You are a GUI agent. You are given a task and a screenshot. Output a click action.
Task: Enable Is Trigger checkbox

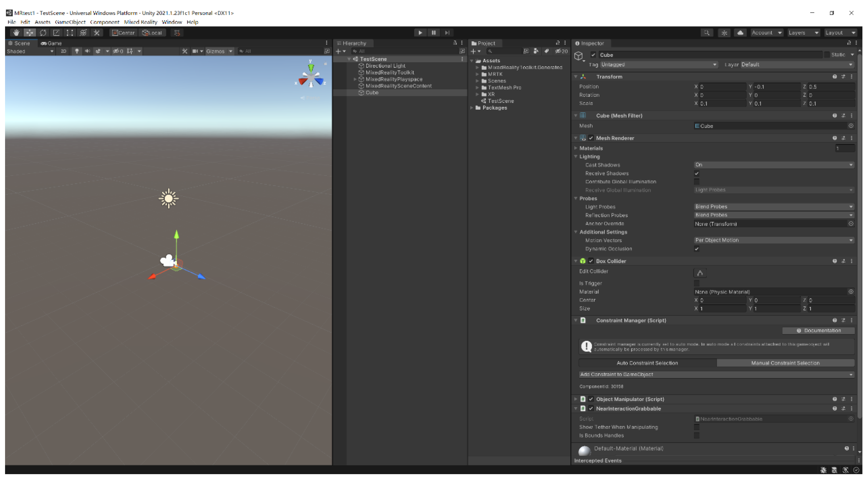coord(696,283)
